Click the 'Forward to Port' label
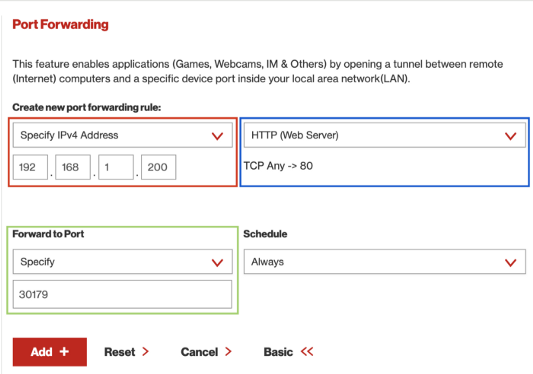Screen dimensions: 533x374 48,234
